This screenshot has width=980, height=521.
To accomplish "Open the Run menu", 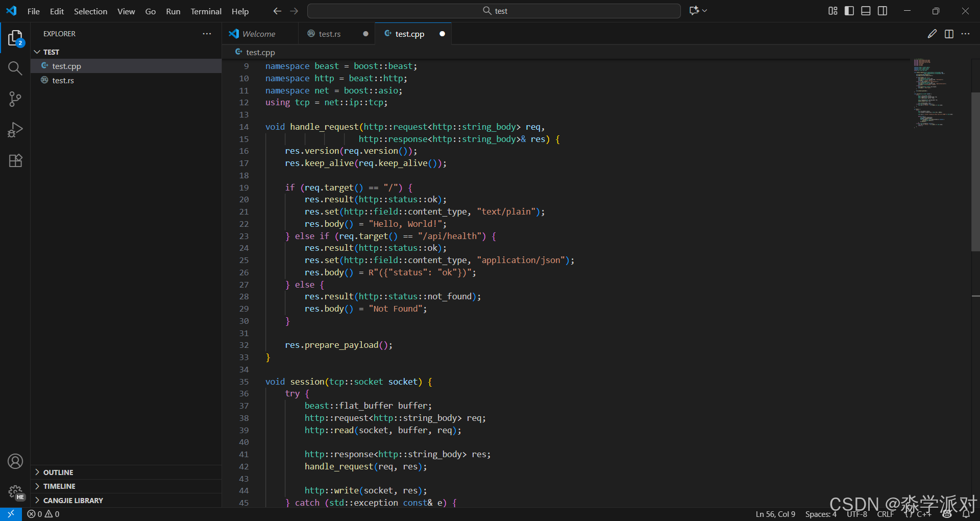I will 173,11.
